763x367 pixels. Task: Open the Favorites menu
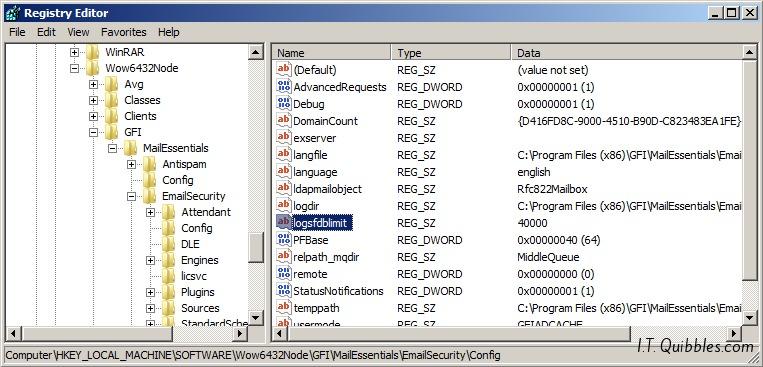click(124, 32)
